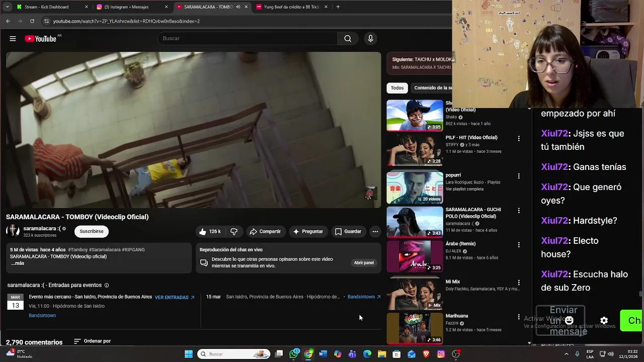
Task: Click the search magnifier button on YouTube
Action: coord(348,39)
